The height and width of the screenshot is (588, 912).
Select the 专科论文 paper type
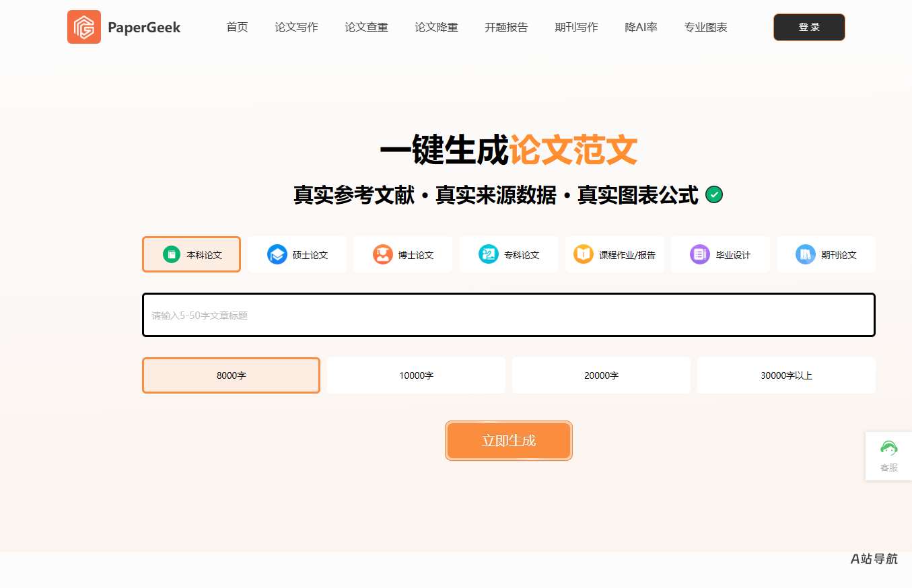tap(509, 254)
